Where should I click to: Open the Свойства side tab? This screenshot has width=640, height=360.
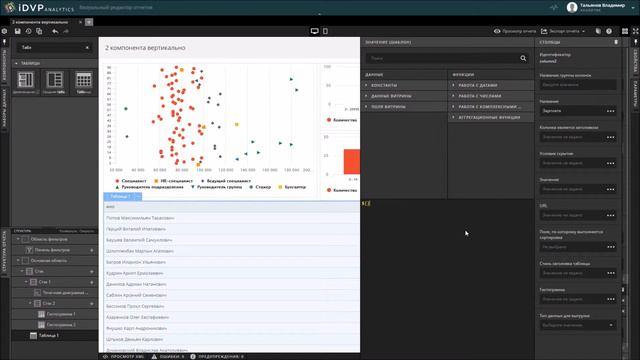636,62
